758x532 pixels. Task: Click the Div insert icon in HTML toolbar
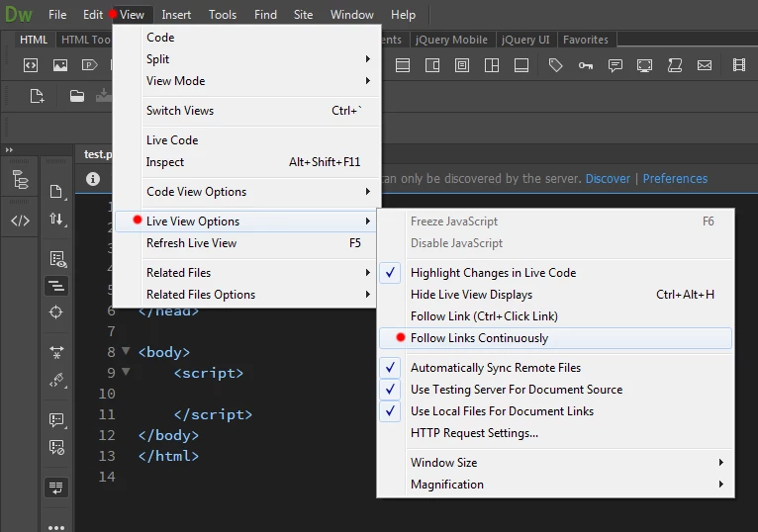coord(31,65)
